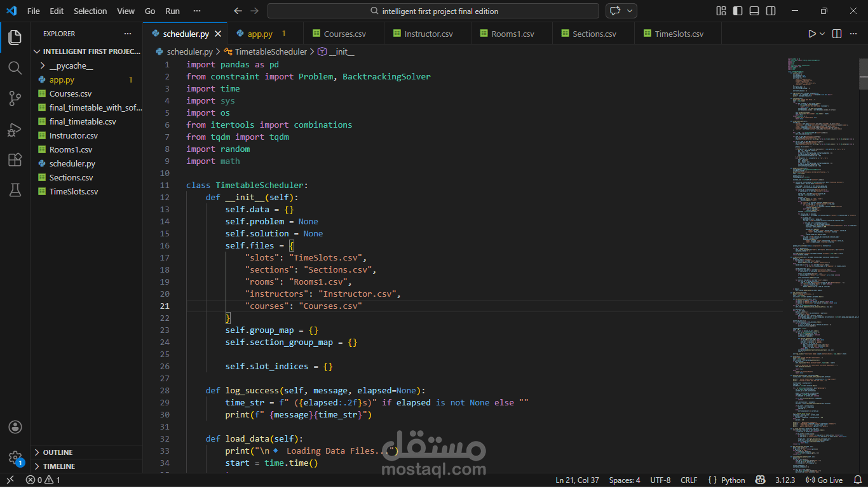Expand the TIMELINE section
The height and width of the screenshot is (488, 868).
pos(86,466)
